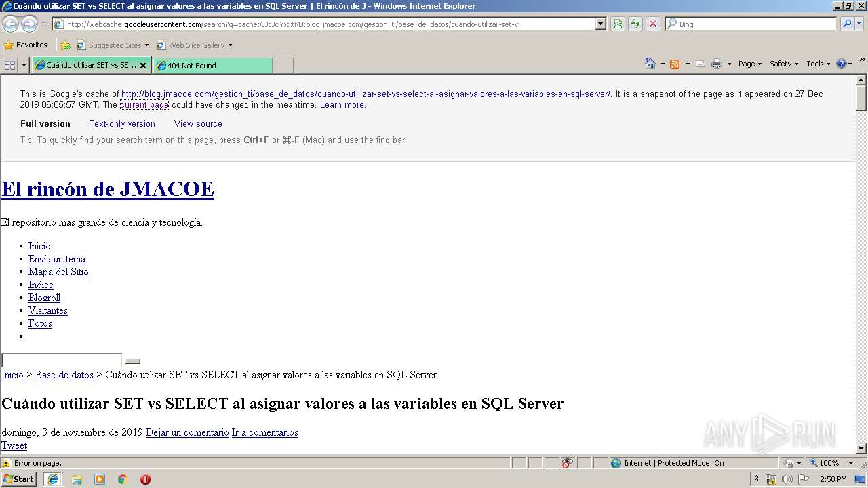Screen dimensions: 868x488
Task: Click the volume speaker tray icon
Action: click(x=787, y=479)
